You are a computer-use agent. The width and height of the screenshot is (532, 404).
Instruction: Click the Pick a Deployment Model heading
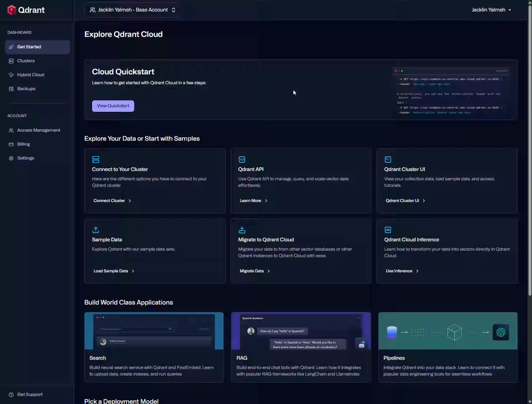122,401
